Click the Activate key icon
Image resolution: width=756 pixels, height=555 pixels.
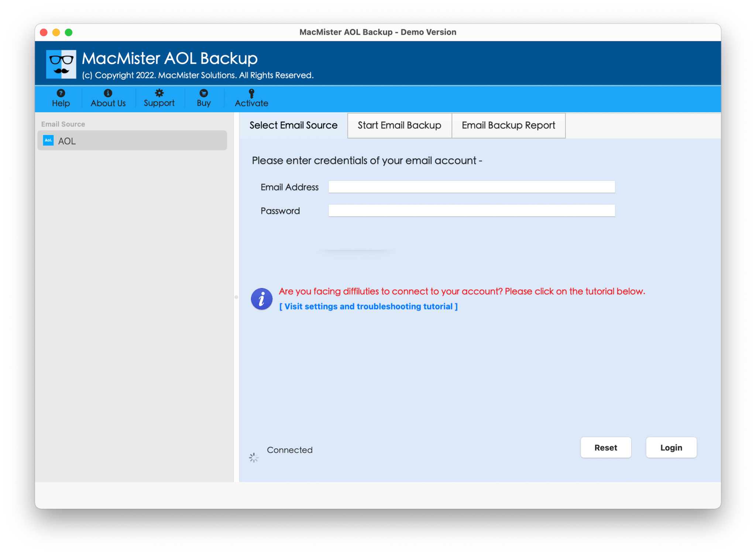click(251, 93)
